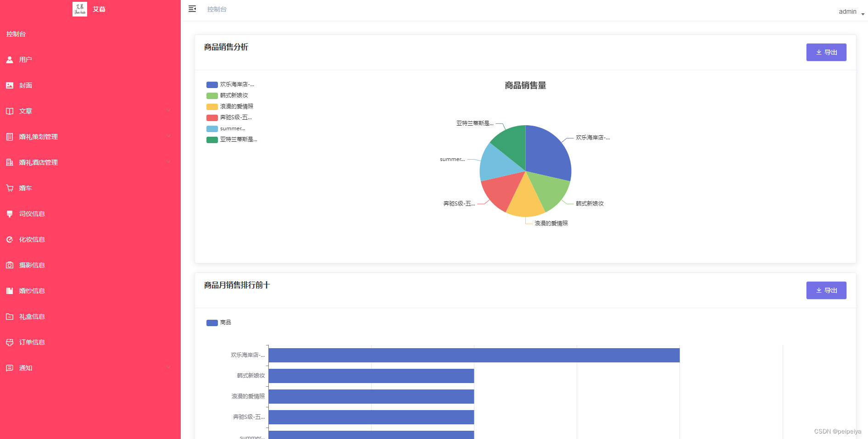The width and height of the screenshot is (868, 439).
Task: Click the site logo thumbnail image
Action: tap(80, 9)
